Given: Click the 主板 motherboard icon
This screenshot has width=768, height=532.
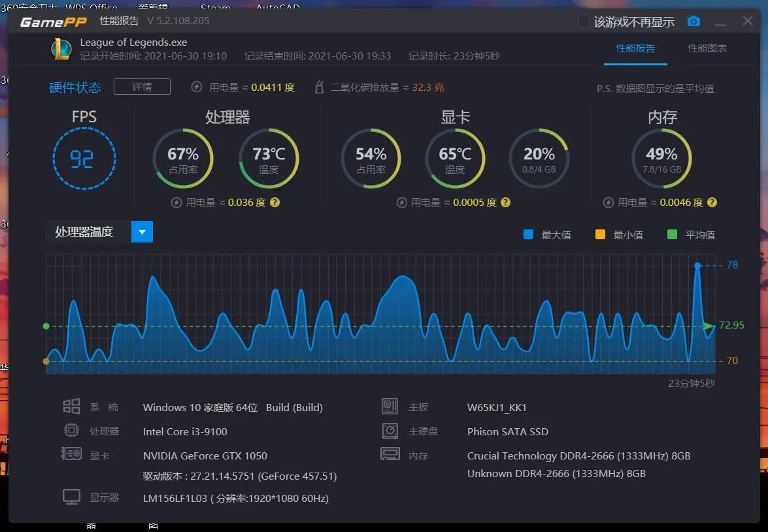Looking at the screenshot, I should [390, 406].
